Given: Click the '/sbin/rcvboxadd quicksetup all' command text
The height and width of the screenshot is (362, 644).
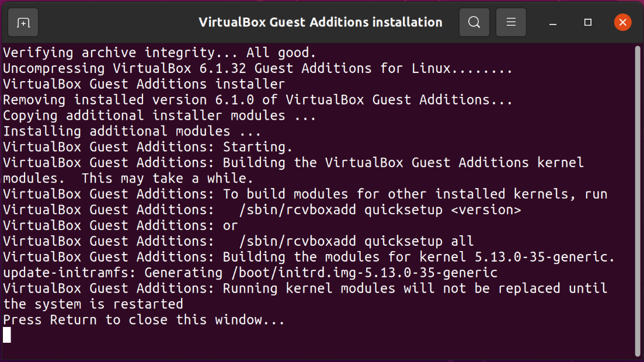Looking at the screenshot, I should pyautogui.click(x=356, y=241).
